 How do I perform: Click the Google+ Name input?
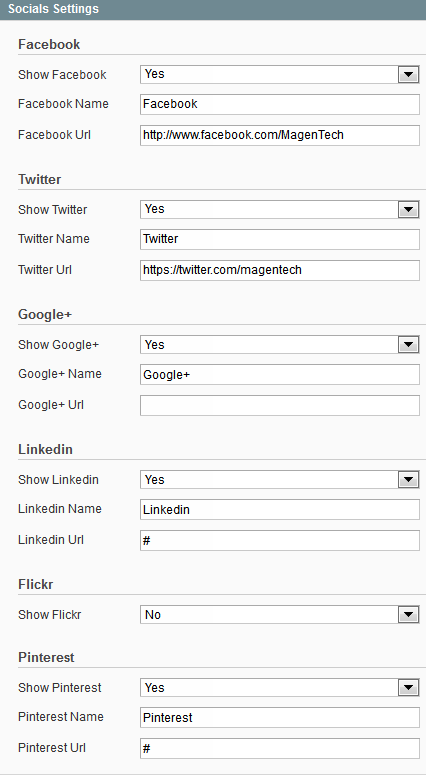[x=280, y=375]
